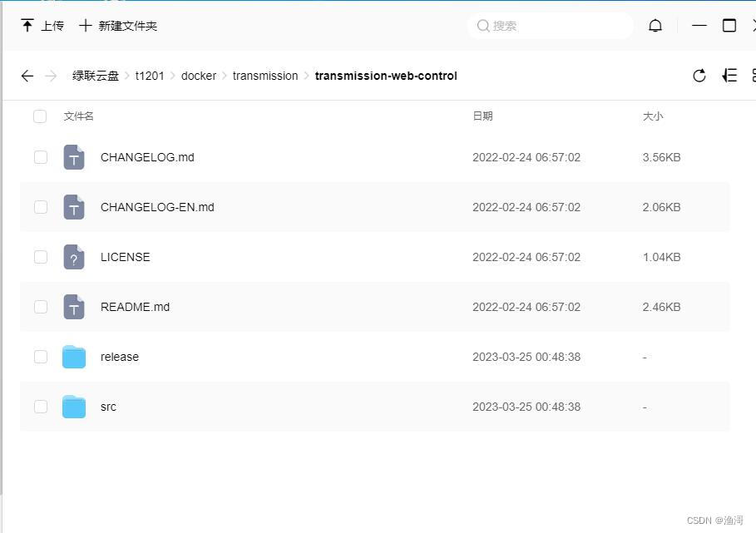Sort by 日期 column header

pyautogui.click(x=482, y=116)
